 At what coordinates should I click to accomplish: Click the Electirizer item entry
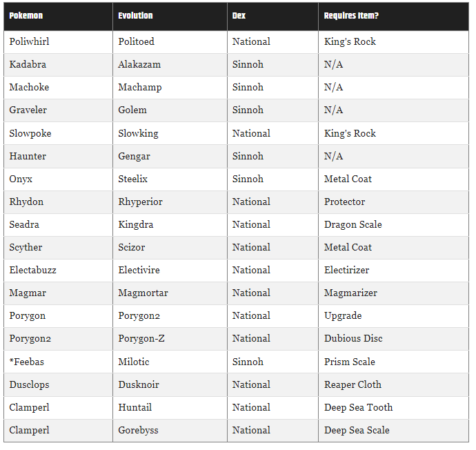click(346, 270)
